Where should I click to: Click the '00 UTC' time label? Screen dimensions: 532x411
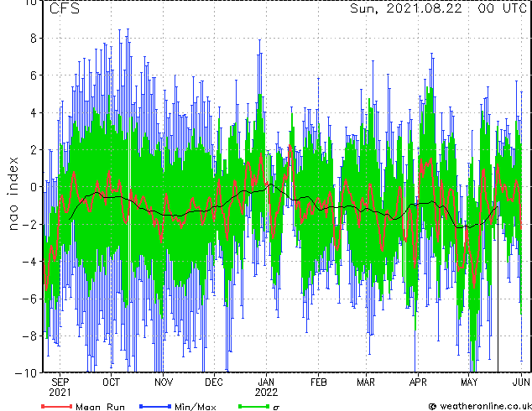[x=502, y=8]
